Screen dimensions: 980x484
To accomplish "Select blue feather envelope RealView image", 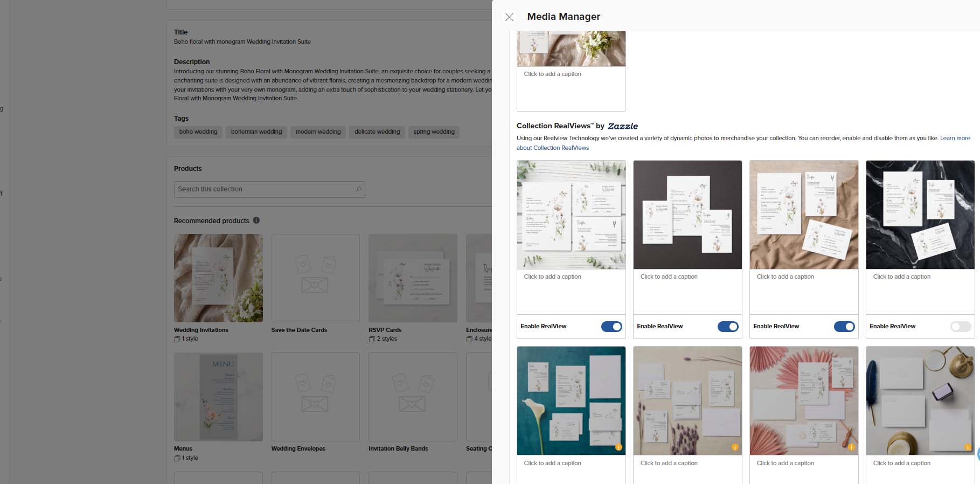I will click(920, 400).
